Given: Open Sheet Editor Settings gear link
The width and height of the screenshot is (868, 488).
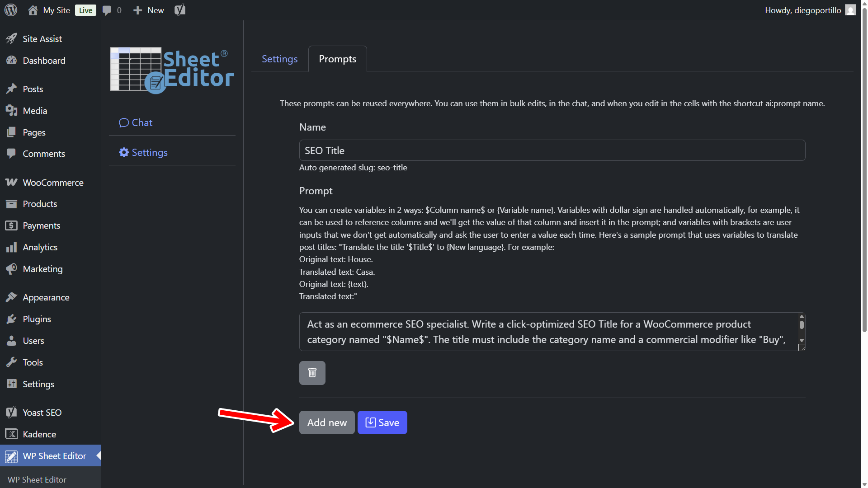Looking at the screenshot, I should pyautogui.click(x=143, y=153).
